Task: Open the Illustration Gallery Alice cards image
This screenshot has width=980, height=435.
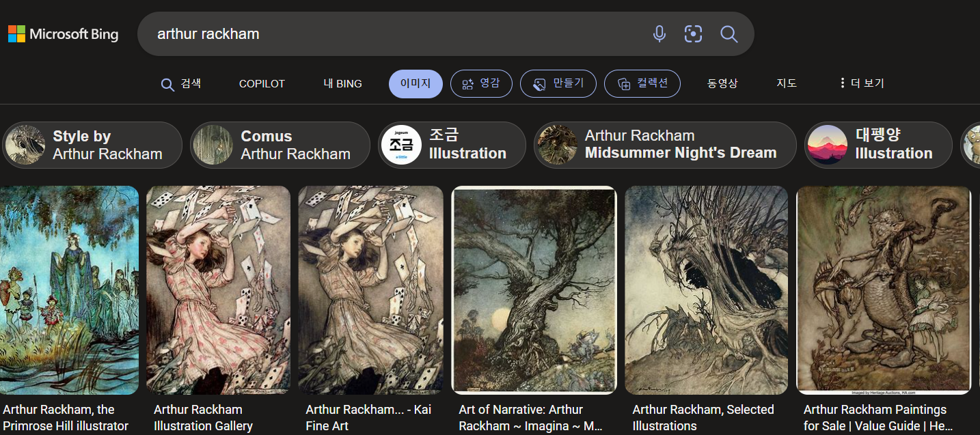Action: pos(219,290)
